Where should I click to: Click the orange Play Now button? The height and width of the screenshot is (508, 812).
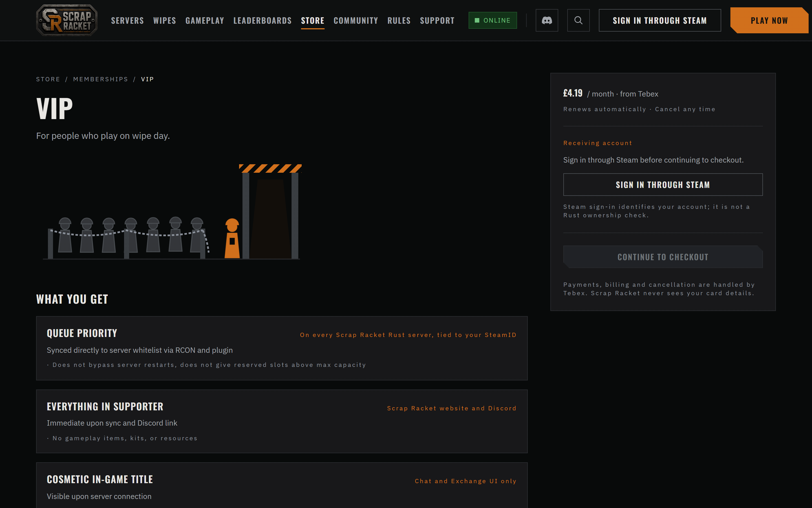pos(769,21)
